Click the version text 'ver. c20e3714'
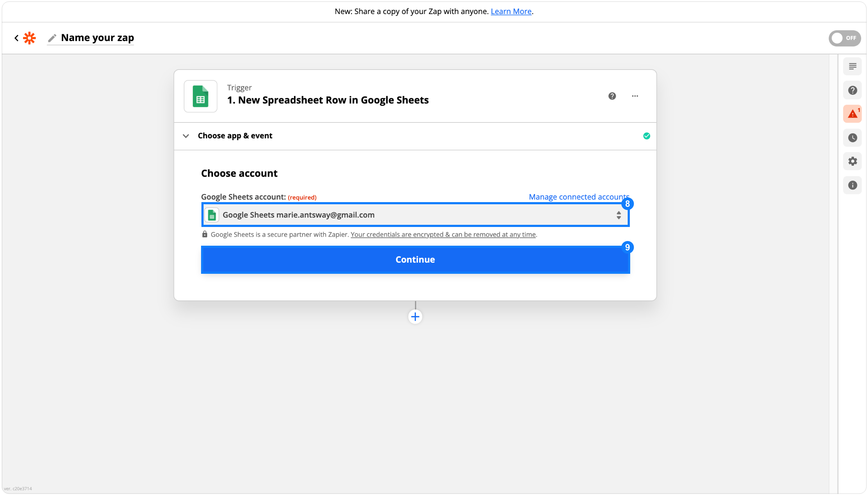This screenshot has width=868, height=495. pos(18,489)
